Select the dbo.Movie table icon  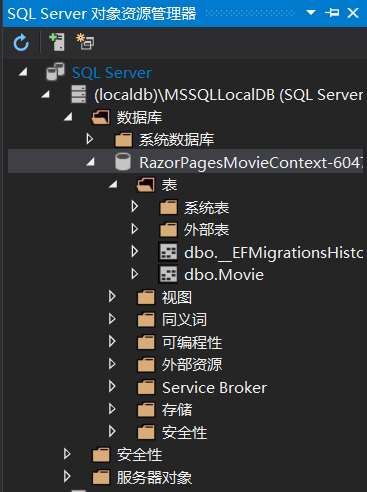point(168,275)
